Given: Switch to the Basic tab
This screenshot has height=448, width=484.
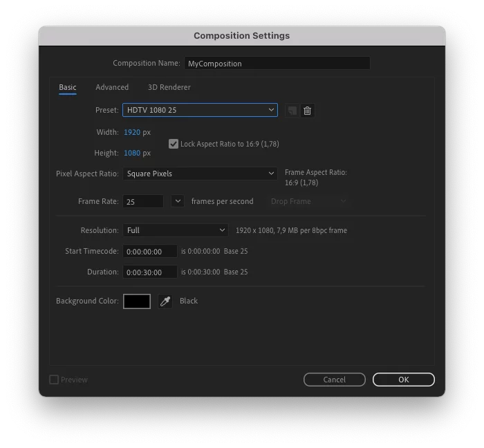Looking at the screenshot, I should [68, 87].
